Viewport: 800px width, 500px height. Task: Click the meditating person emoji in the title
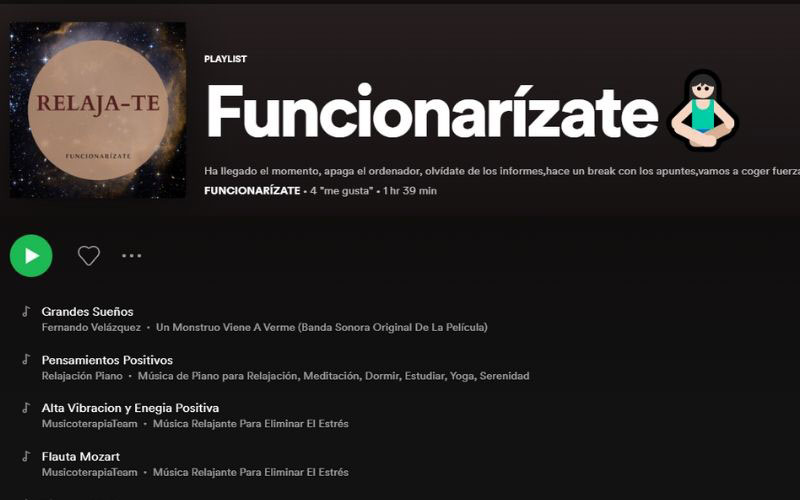point(703,111)
